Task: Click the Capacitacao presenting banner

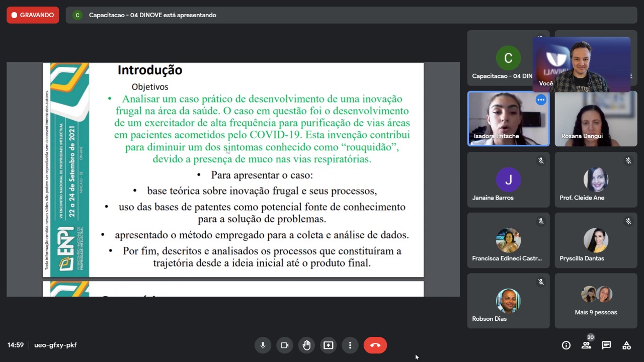Action: tap(351, 15)
